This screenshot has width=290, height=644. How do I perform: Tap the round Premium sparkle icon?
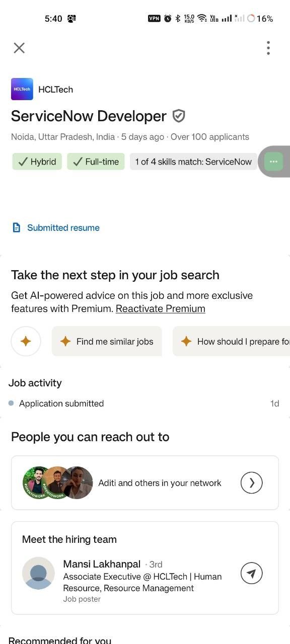coord(26,341)
